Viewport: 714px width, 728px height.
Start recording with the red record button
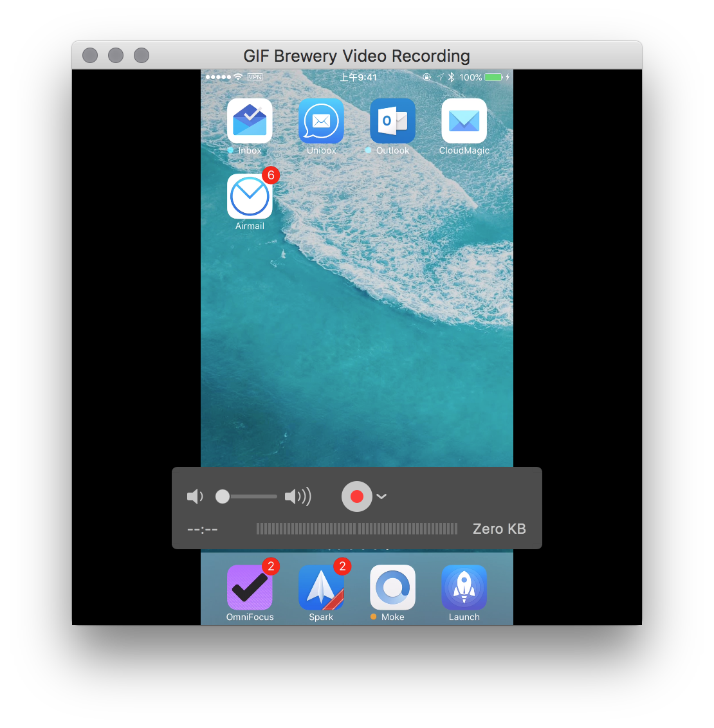[x=356, y=496]
